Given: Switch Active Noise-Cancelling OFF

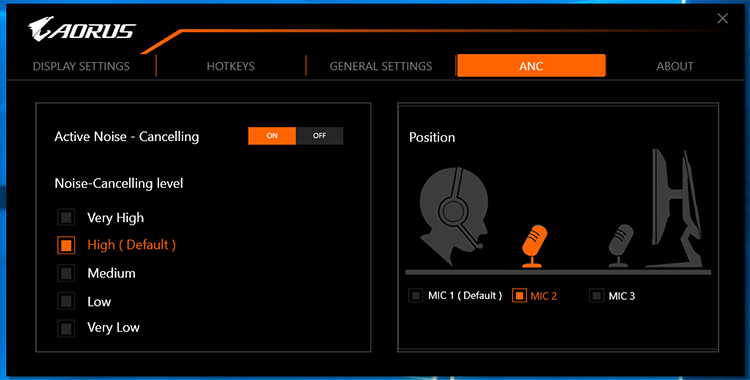Looking at the screenshot, I should [x=320, y=136].
